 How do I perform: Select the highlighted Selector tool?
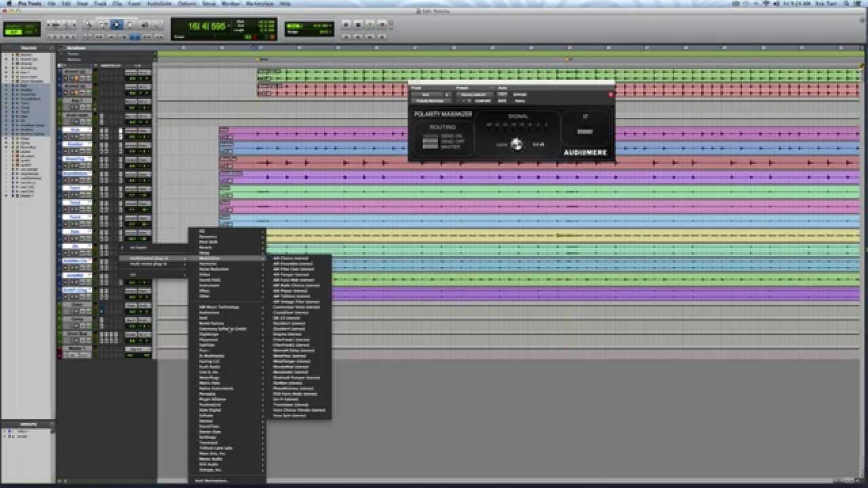click(x=116, y=25)
